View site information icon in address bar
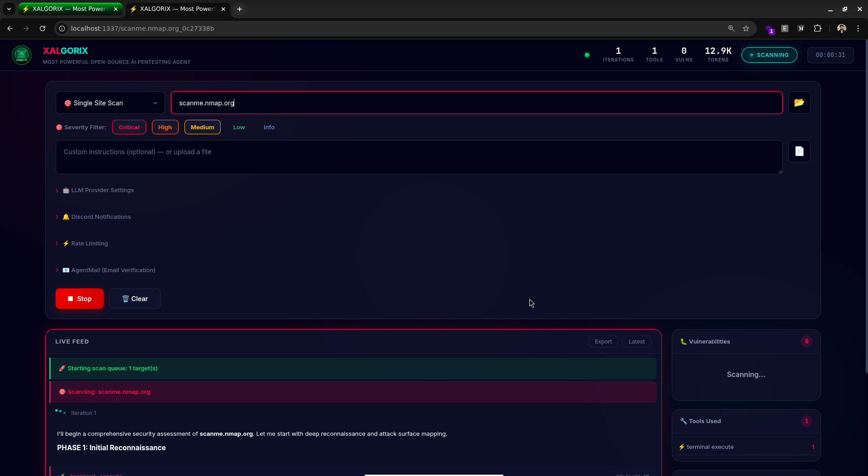The width and height of the screenshot is (868, 476). click(62, 28)
